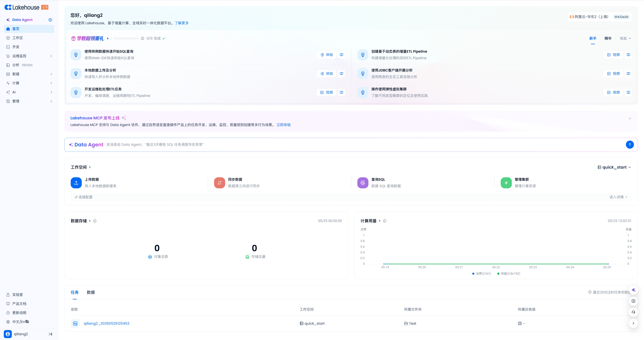Click the 同步数据 red sync icon
Screen dimensions: 644x340
(219, 183)
